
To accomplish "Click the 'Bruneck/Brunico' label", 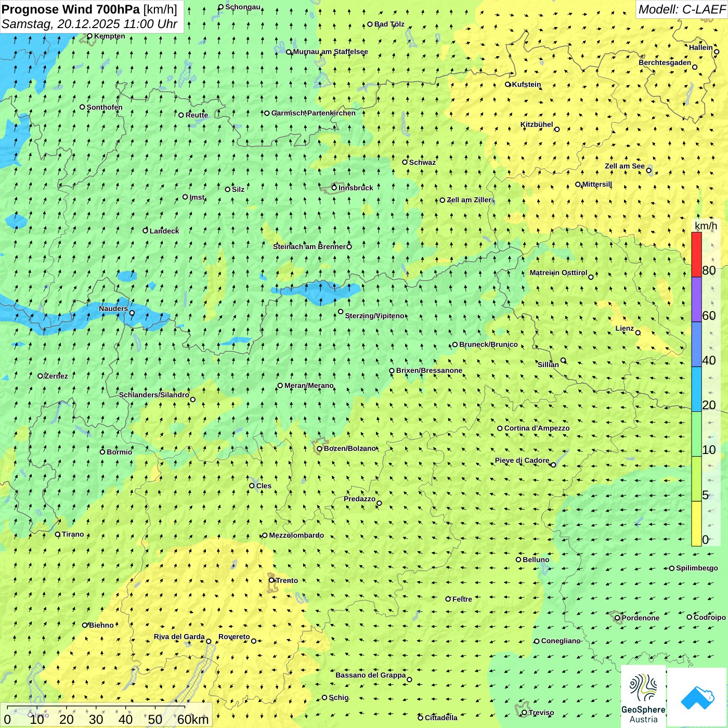I will [488, 344].
